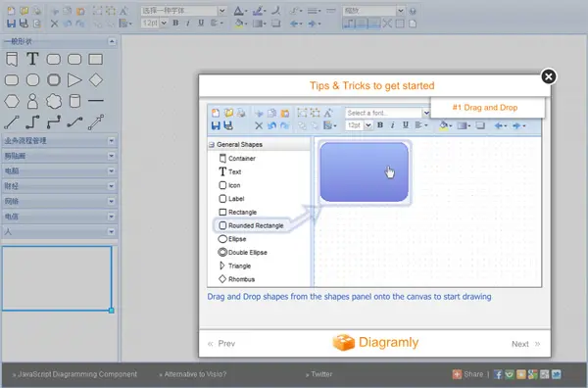Choose the Hexagon shape icon
Screen dimensions: 588x388
(x=12, y=101)
